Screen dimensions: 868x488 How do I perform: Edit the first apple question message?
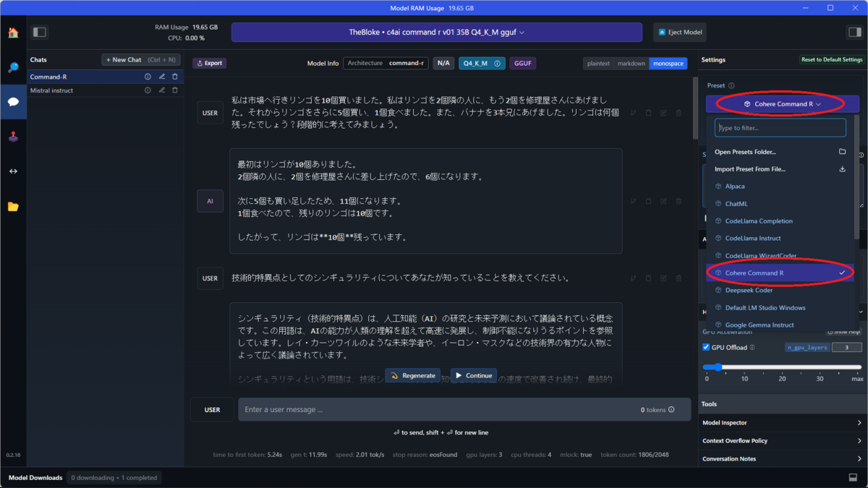tap(663, 113)
